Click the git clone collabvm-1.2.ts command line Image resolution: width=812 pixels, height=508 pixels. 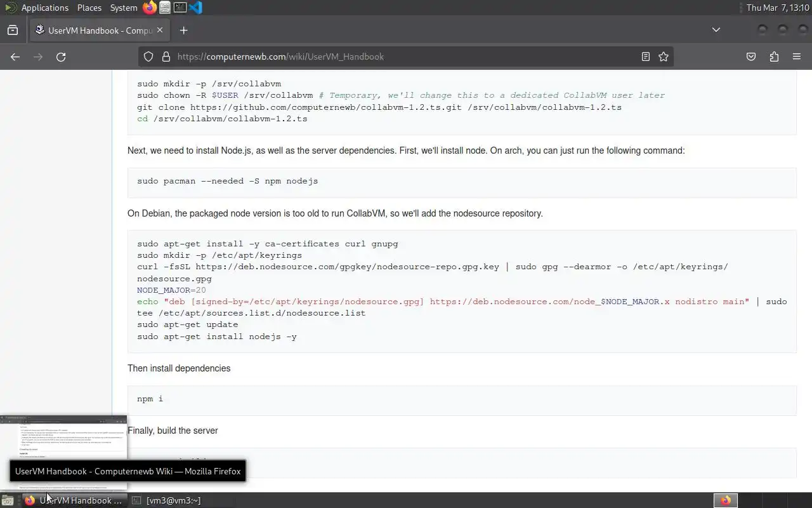point(379,107)
